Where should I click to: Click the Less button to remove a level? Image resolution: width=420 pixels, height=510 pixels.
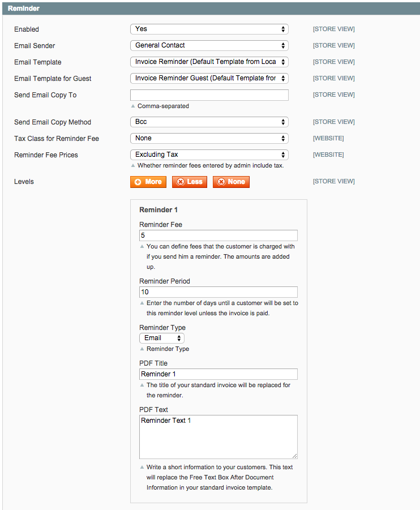(190, 182)
